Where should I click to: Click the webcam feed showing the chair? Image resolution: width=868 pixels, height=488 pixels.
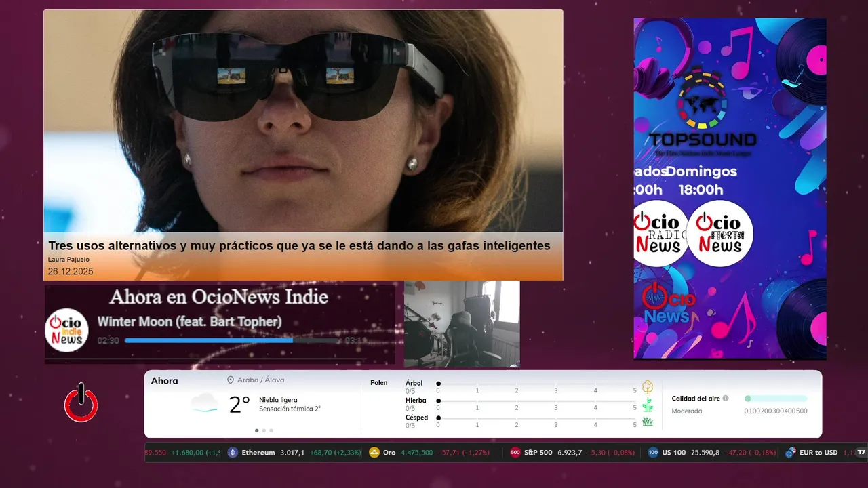click(462, 324)
